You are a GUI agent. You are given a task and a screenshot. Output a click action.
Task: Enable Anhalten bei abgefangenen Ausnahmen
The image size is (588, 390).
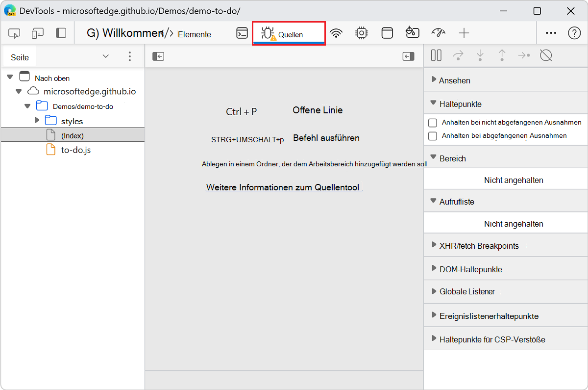click(433, 136)
